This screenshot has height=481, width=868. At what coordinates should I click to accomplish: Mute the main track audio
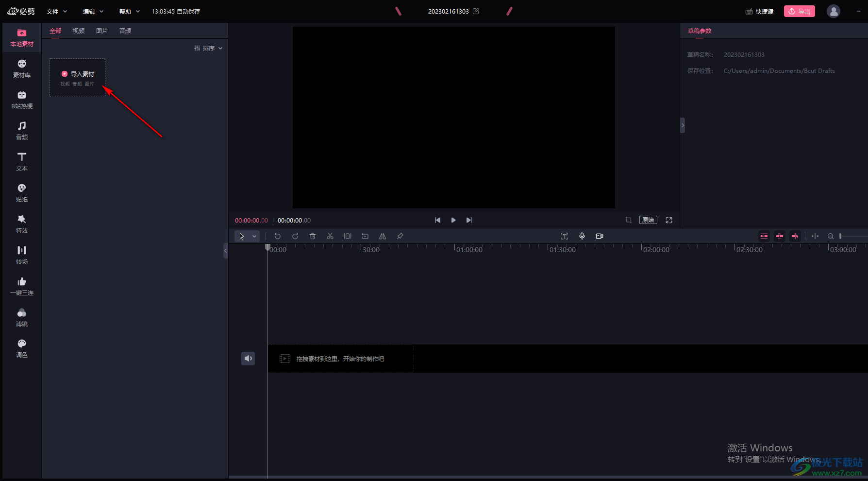tap(248, 359)
